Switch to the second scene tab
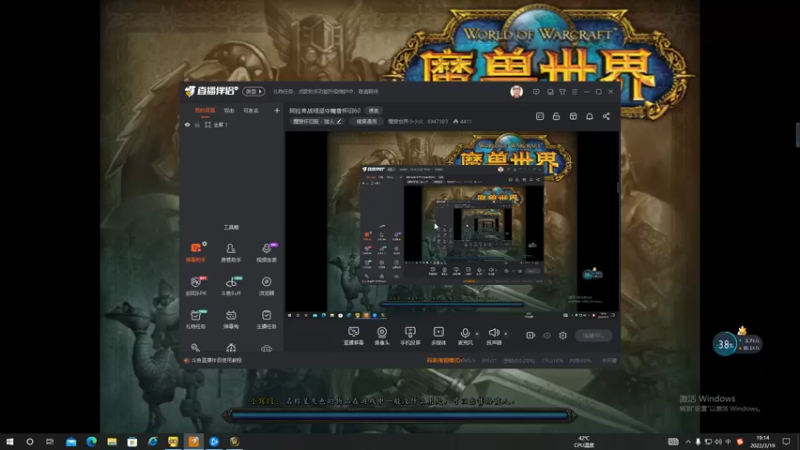Viewport: 800px width, 450px height. [229, 110]
